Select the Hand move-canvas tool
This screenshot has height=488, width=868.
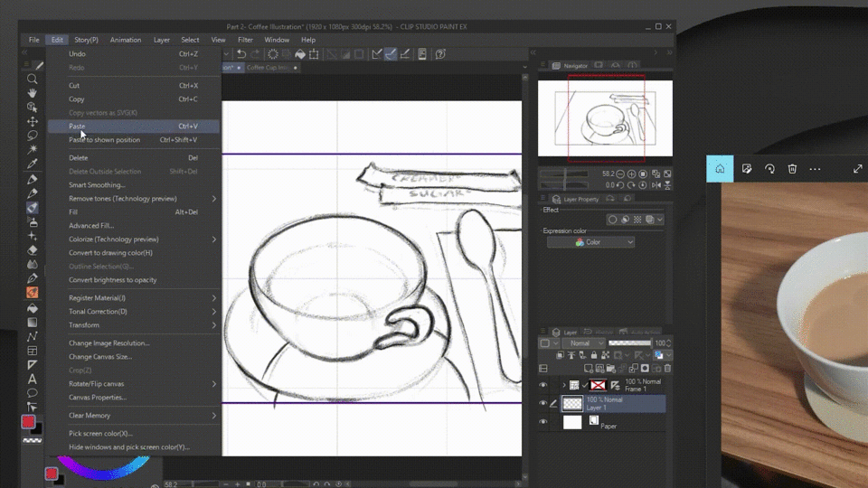coord(32,93)
